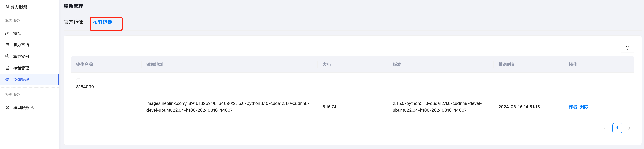The image size is (644, 149).
Task: Click the external link icon beside 模型服务
Action: point(32,108)
